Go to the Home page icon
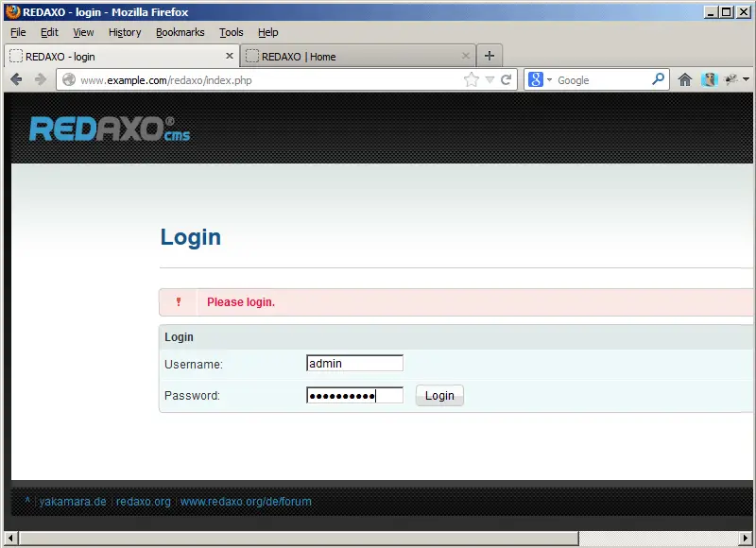The image size is (756, 548). click(x=685, y=79)
